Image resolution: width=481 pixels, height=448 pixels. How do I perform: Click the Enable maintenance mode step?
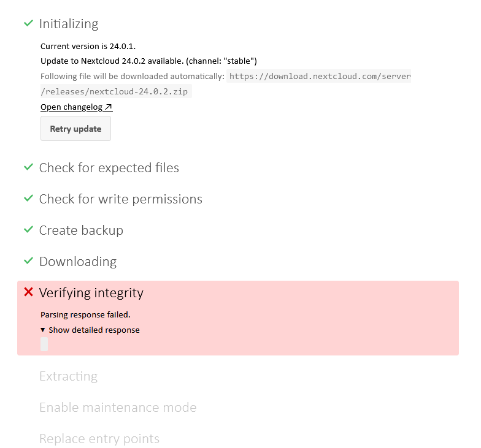(x=118, y=408)
